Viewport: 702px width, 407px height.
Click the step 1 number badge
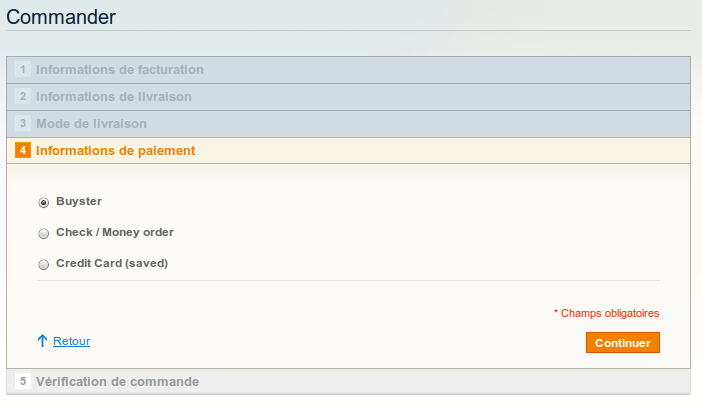23,70
